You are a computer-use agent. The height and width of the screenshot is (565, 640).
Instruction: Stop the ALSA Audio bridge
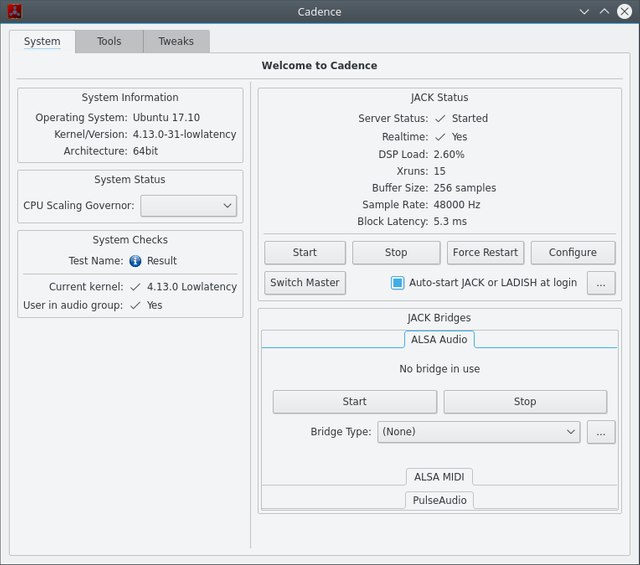[x=525, y=402]
